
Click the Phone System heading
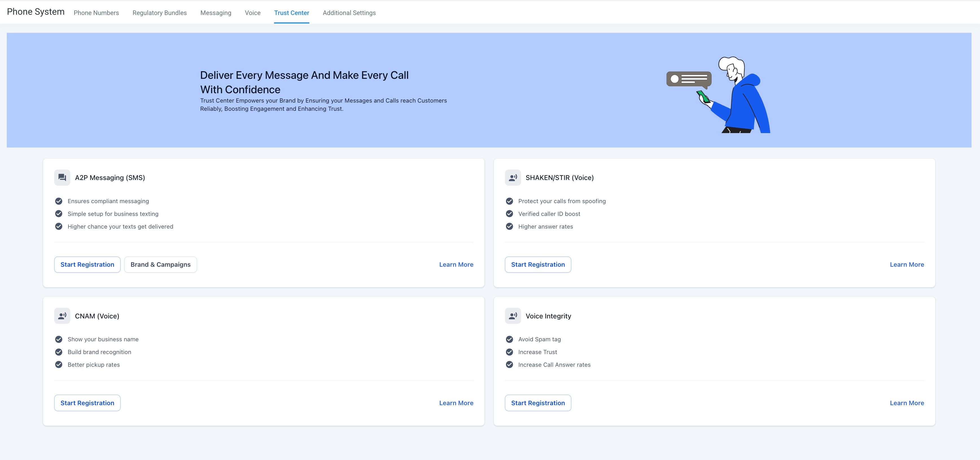click(35, 11)
